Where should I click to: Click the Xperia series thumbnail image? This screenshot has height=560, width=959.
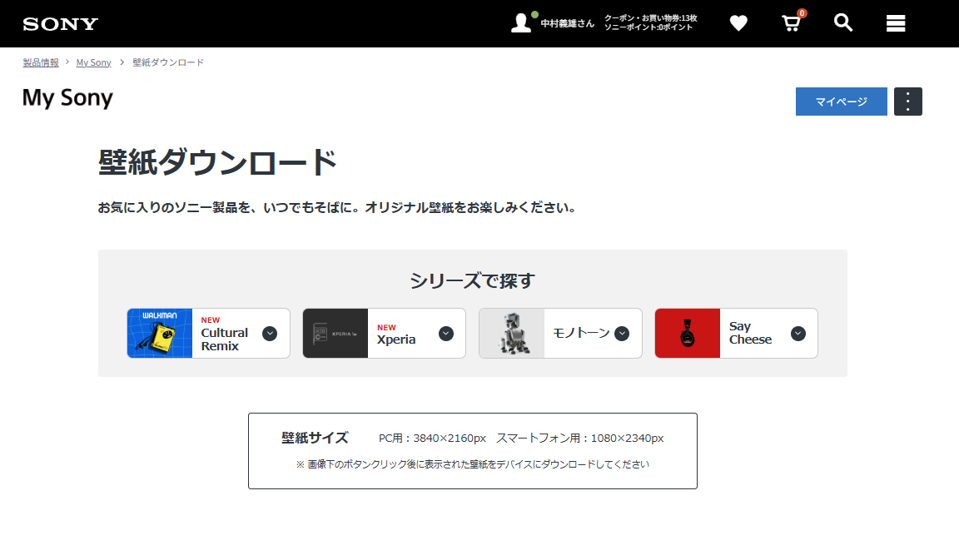pos(335,333)
